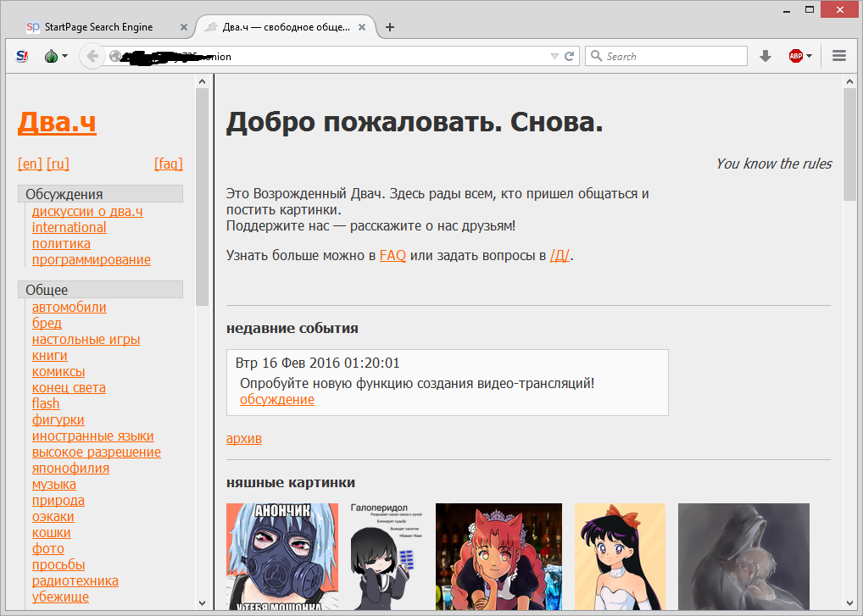Click sidebar scrollbar up arrow
Image resolution: width=863 pixels, height=616 pixels.
coord(202,81)
